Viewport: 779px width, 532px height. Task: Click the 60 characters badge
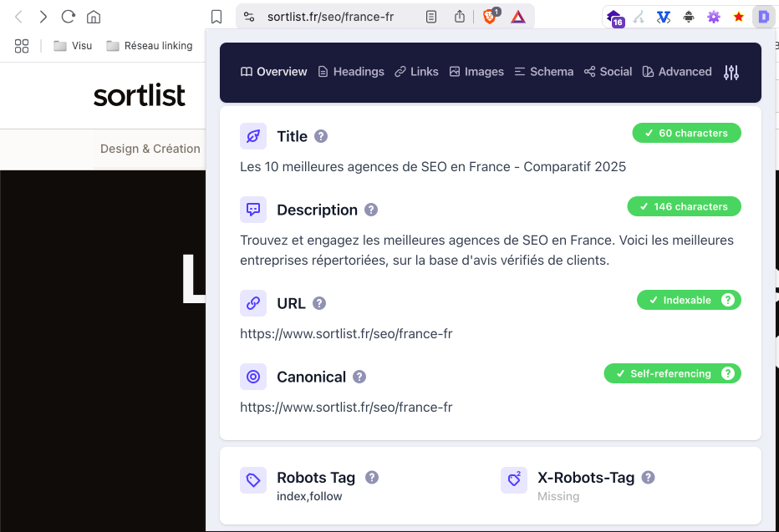click(x=686, y=133)
